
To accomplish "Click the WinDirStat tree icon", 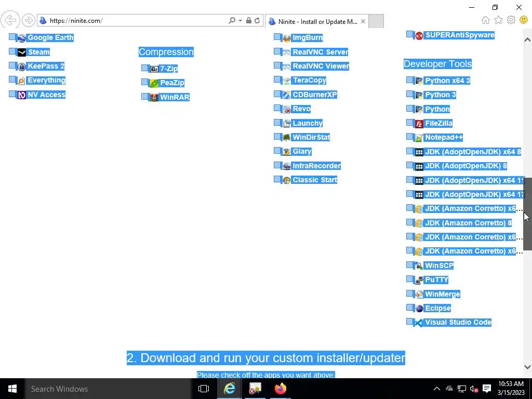I will 287,137.
